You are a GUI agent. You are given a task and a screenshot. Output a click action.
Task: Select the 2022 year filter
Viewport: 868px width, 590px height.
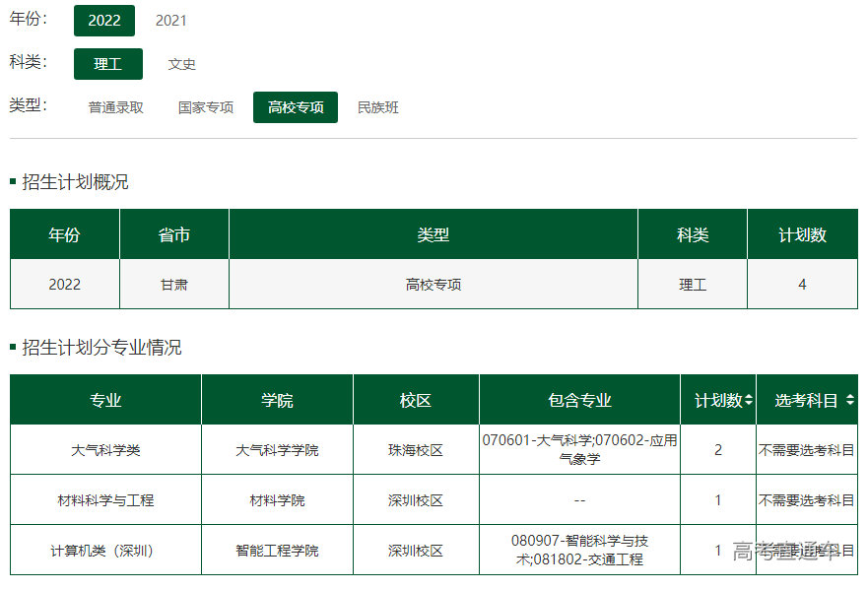pyautogui.click(x=104, y=21)
